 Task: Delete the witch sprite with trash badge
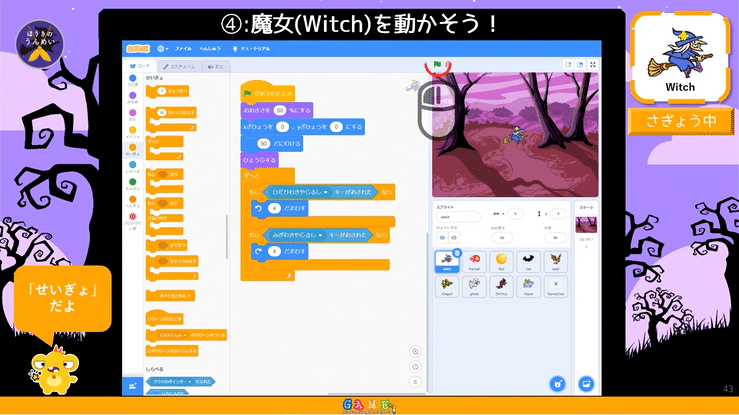[456, 253]
